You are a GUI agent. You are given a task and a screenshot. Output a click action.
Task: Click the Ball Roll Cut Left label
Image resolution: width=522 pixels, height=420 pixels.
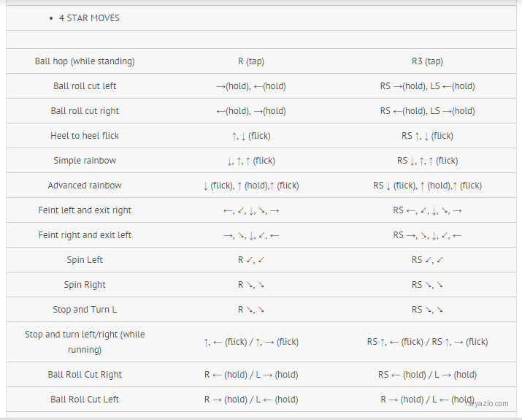pos(85,399)
